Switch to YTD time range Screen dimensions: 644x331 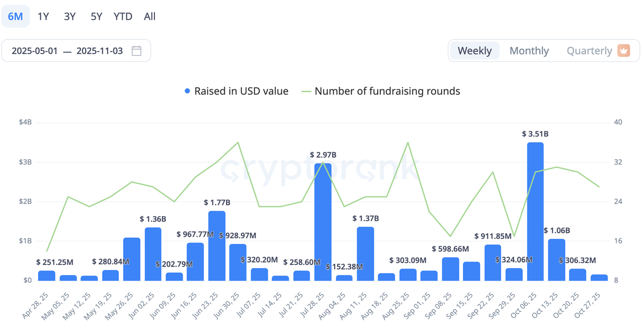tap(123, 16)
